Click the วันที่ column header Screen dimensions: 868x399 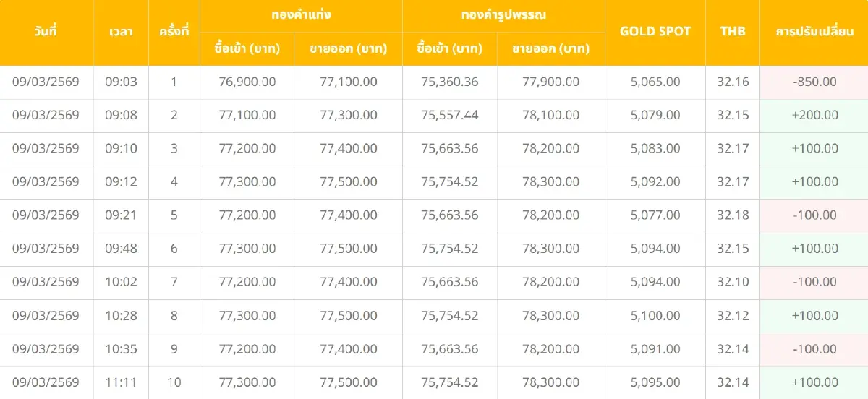(46, 33)
